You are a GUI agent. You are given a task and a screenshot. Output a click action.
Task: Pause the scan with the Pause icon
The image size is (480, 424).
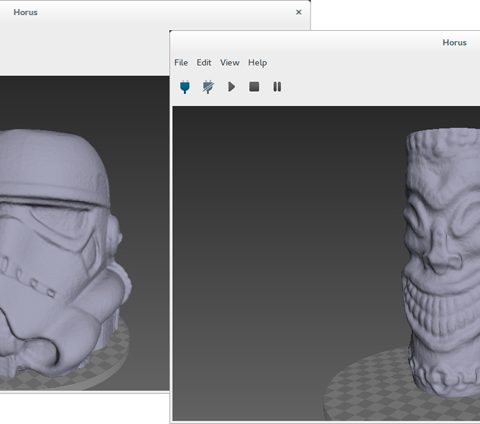point(277,87)
